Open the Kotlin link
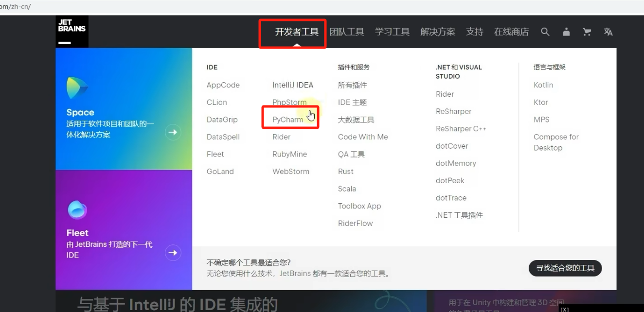 [x=543, y=85]
